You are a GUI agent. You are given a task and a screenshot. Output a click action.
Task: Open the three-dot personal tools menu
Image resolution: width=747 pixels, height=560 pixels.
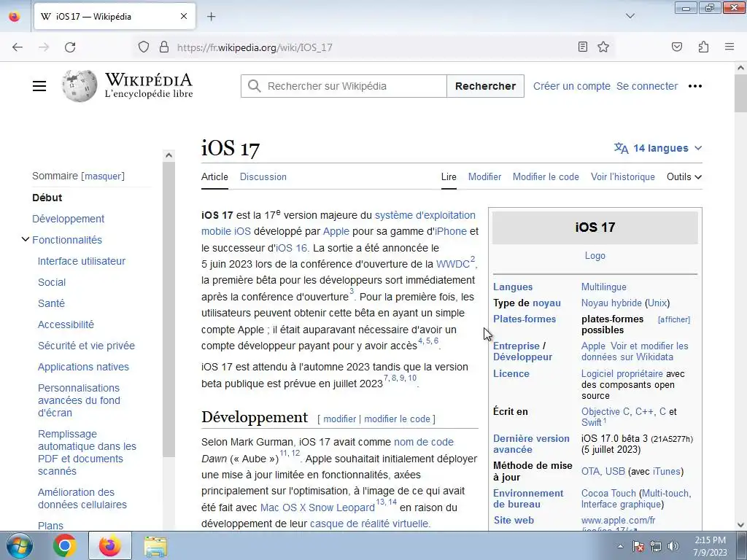click(x=695, y=86)
